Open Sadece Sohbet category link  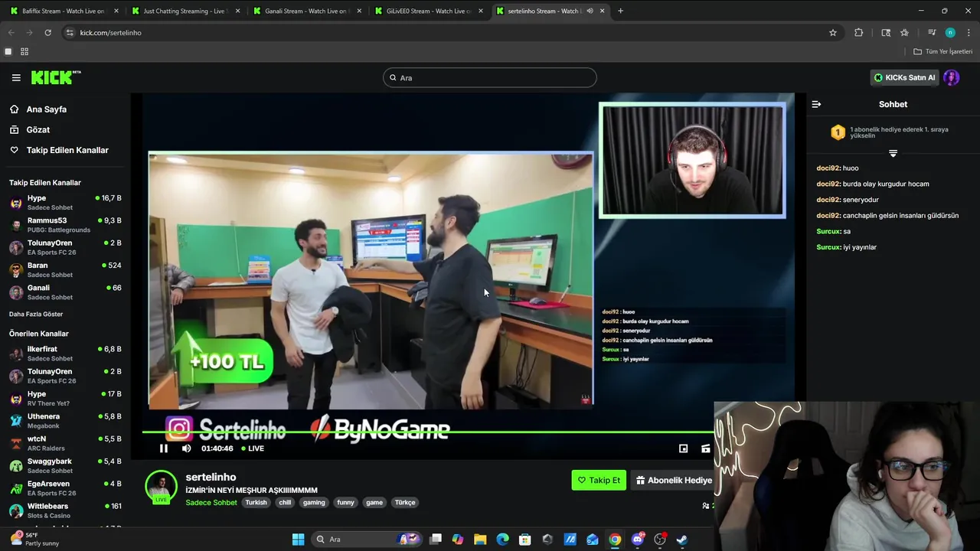[x=211, y=503]
